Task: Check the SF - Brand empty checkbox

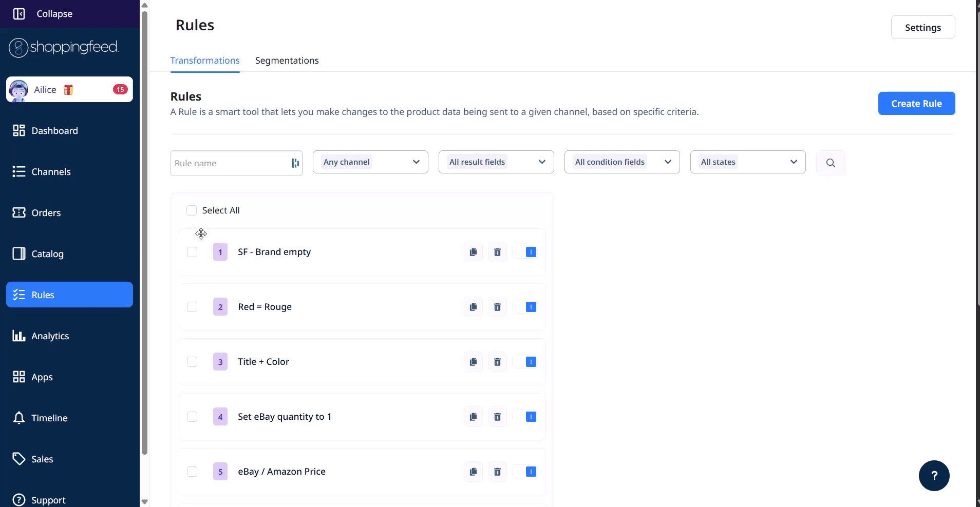Action: (x=192, y=252)
